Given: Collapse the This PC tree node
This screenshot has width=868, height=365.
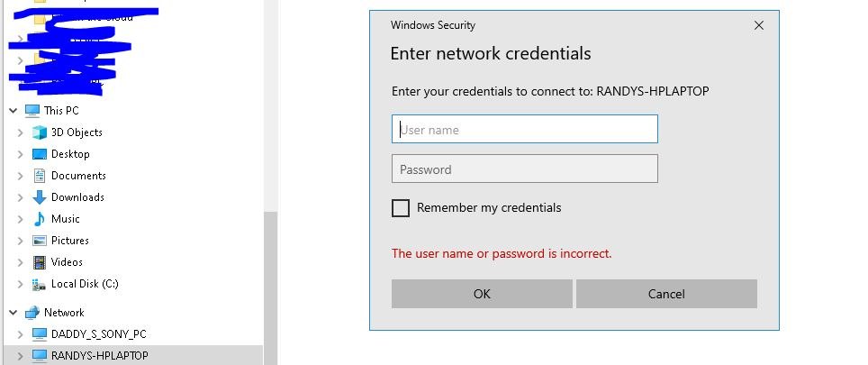Looking at the screenshot, I should click(x=14, y=111).
